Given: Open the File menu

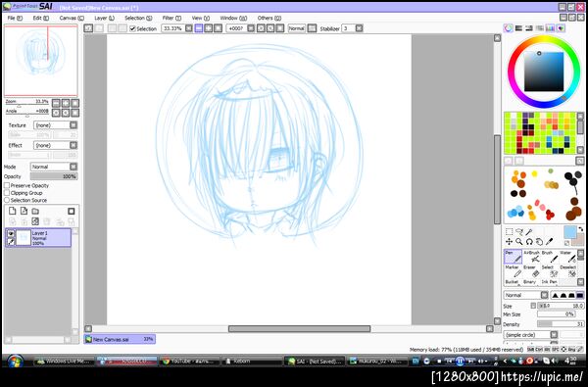Looking at the screenshot, I should point(15,18).
